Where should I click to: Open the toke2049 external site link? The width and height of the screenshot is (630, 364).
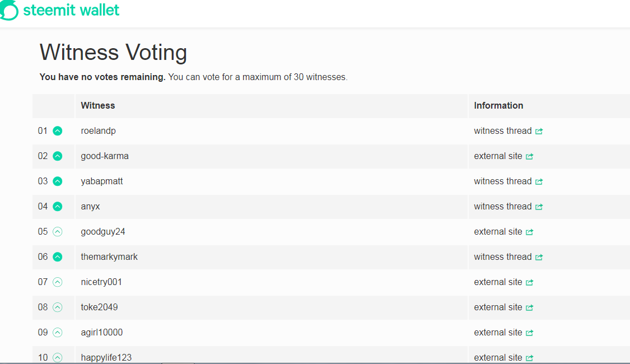click(x=498, y=307)
